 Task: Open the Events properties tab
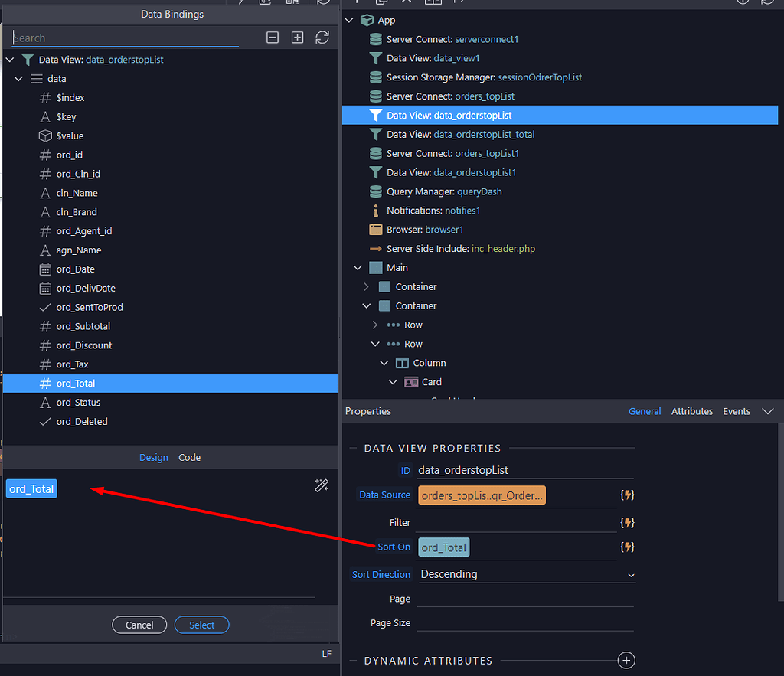[x=736, y=411]
